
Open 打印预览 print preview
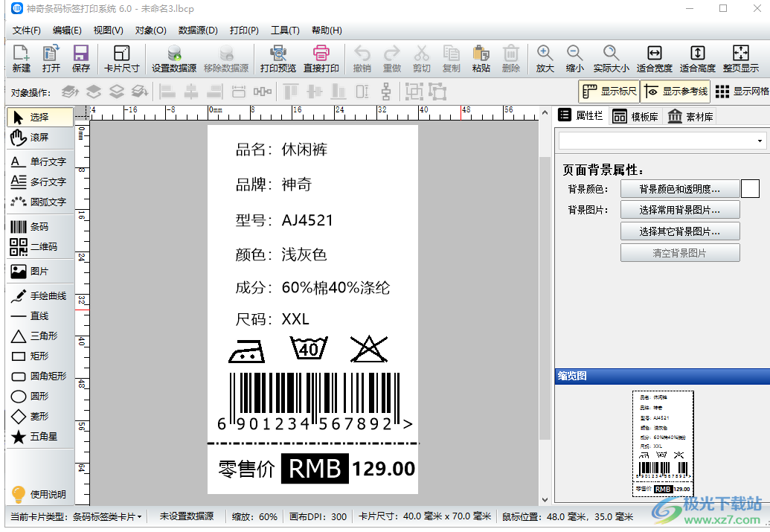(278, 59)
